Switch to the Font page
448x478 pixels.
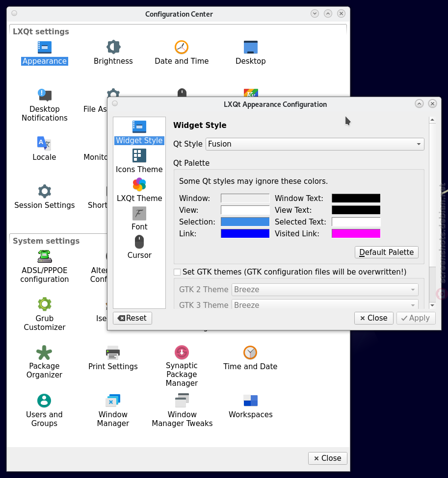(x=139, y=219)
